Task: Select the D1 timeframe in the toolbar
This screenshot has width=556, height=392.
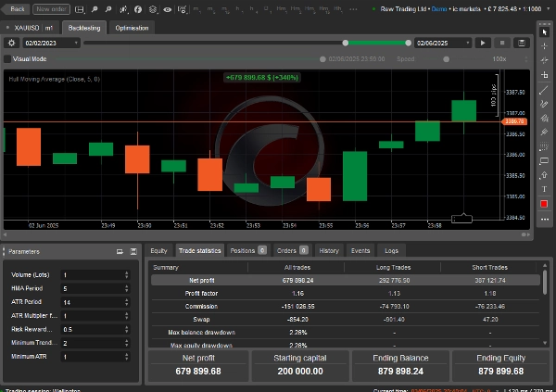Action: pyautogui.click(x=267, y=9)
